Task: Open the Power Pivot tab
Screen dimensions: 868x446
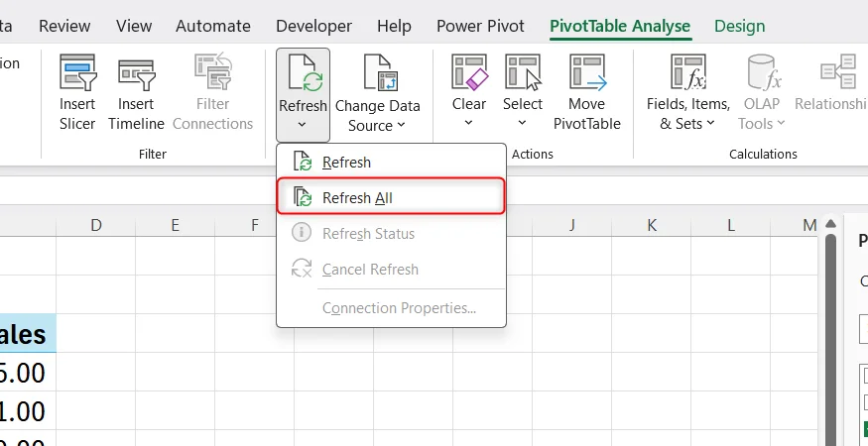Action: point(480,26)
